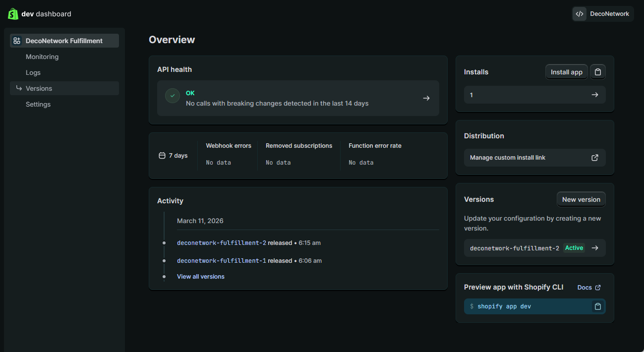Open active version arrow beside Active badge
This screenshot has width=644, height=352.
click(595, 248)
